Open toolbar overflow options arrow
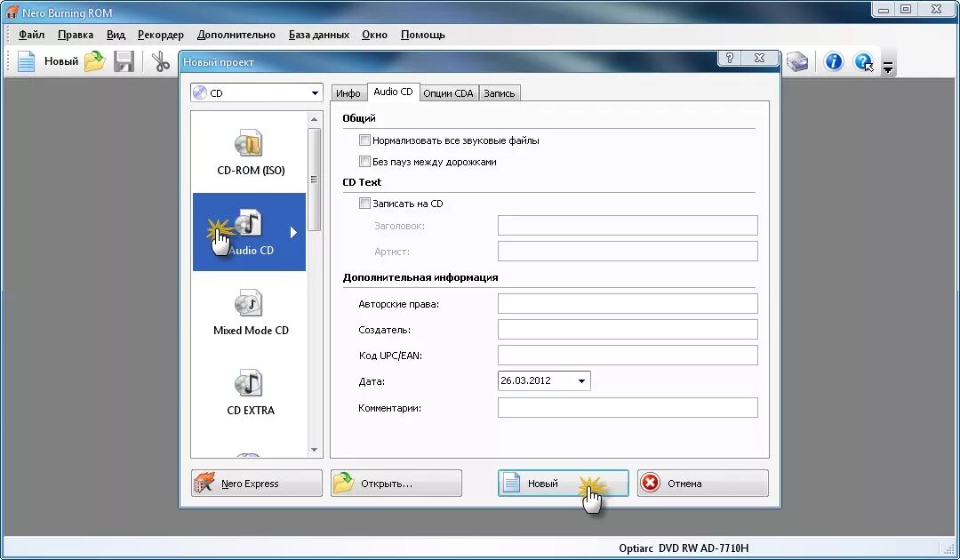 tap(888, 67)
